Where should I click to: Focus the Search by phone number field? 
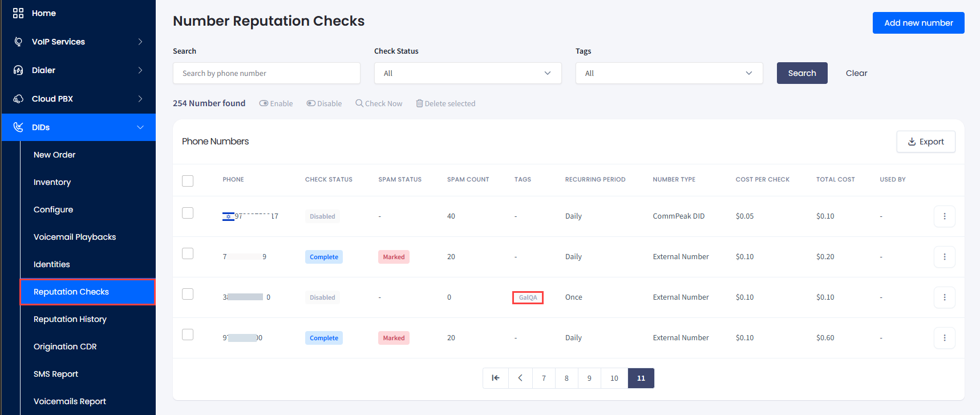(x=266, y=73)
